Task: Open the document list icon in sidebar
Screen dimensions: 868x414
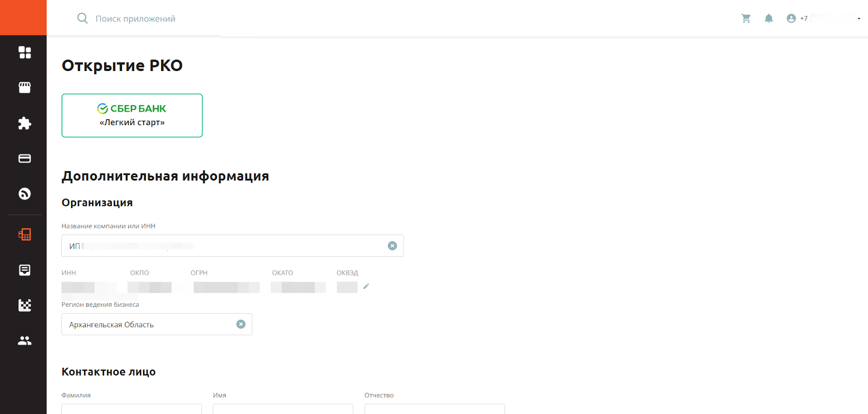Action: pos(24,270)
